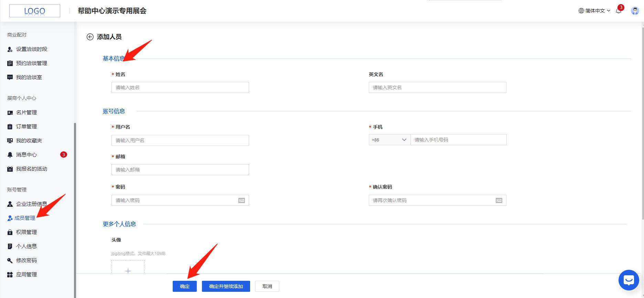Click the 企业注册信息 person icon
The width and height of the screenshot is (644, 298).
10,204
